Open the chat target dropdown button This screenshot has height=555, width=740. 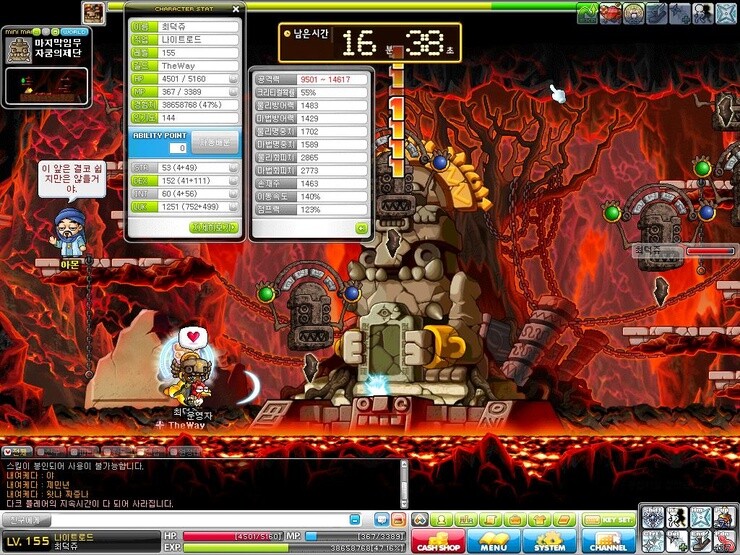tap(26, 520)
